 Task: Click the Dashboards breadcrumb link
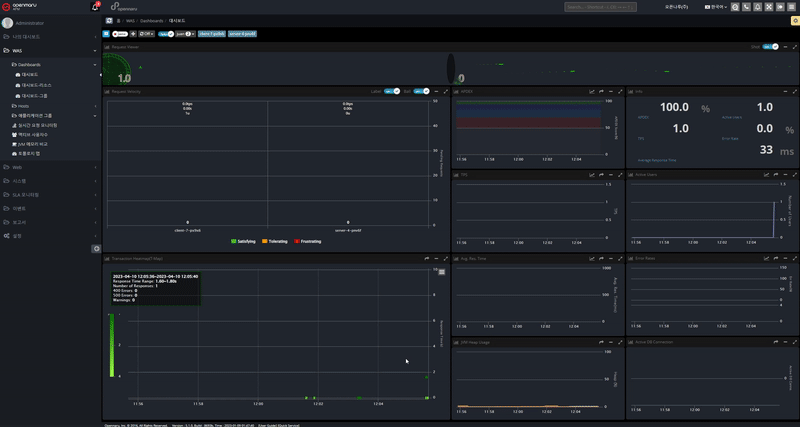(x=152, y=20)
